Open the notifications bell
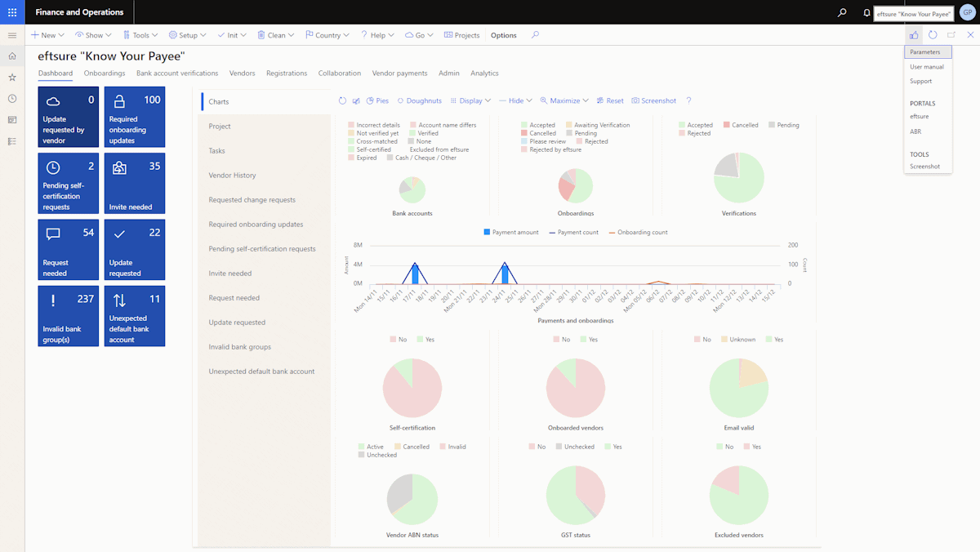980x552 pixels. pyautogui.click(x=866, y=12)
